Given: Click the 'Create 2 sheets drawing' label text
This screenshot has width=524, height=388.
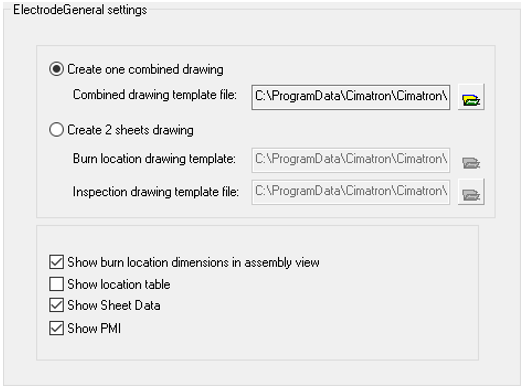Looking at the screenshot, I should [130, 130].
